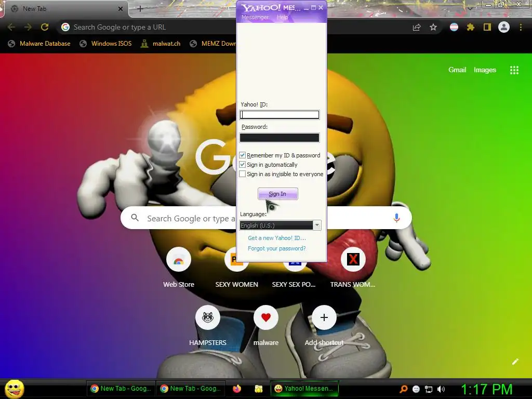Open the Messenger menu

tap(255, 17)
